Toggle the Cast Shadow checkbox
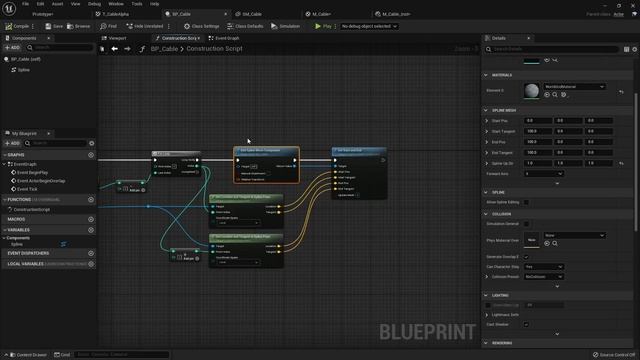The image size is (640, 360). click(x=527, y=324)
